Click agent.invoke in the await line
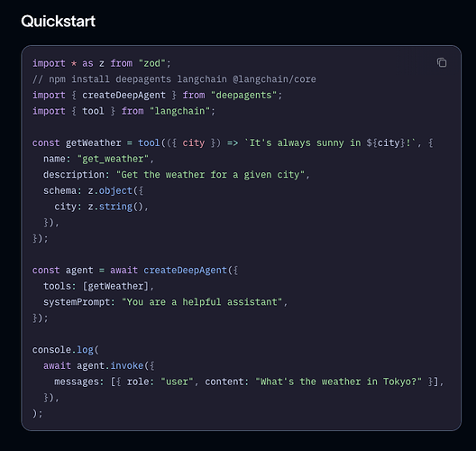This screenshot has width=476, height=451. point(110,365)
